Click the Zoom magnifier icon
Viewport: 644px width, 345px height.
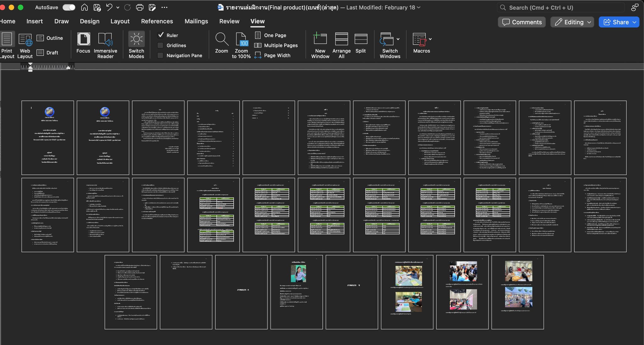222,40
